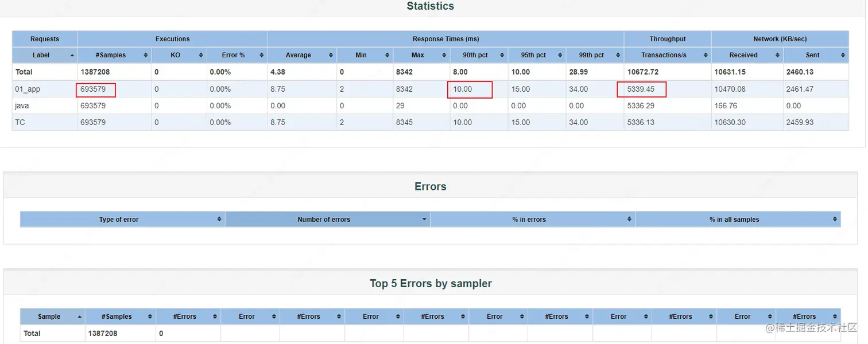Image resolution: width=868 pixels, height=344 pixels.
Task: Sort Top 5 table by Sample arrow
Action: (79, 316)
